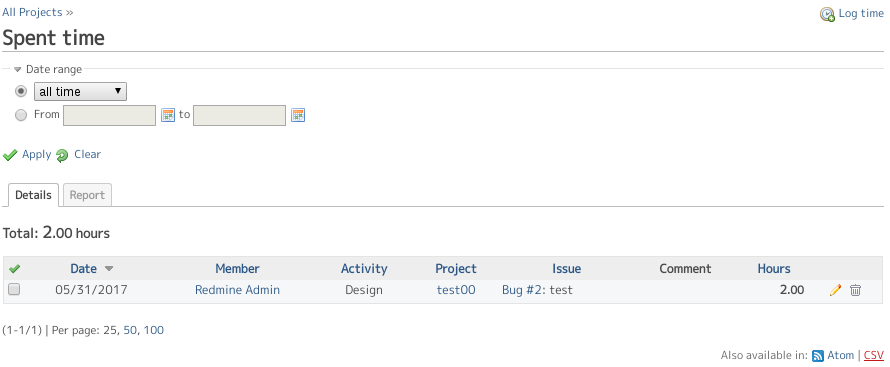Image resolution: width=890 pixels, height=367 pixels.
Task: Check the 05/31/2017 entry checkbox
Action: [14, 289]
